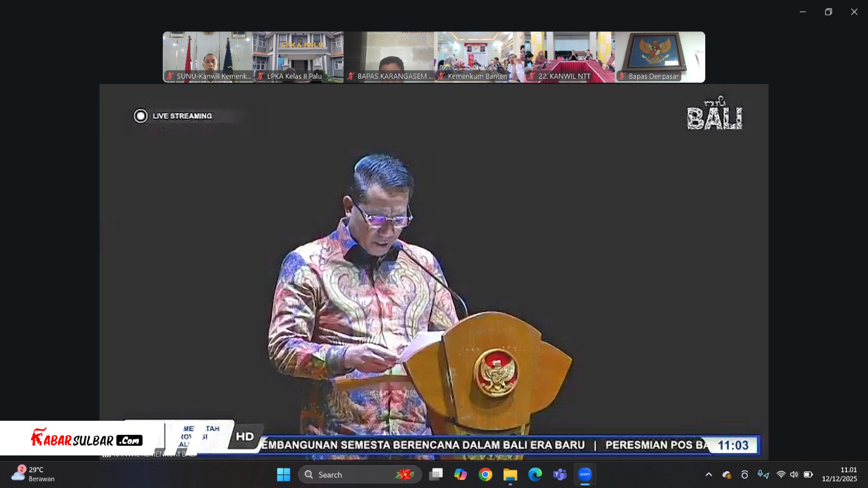The image size is (868, 488).
Task: Launch Copilot from the taskbar
Action: click(461, 474)
